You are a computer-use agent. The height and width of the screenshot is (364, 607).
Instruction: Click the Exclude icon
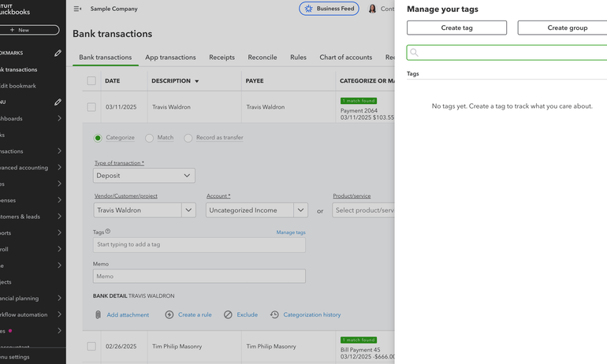pos(228,314)
